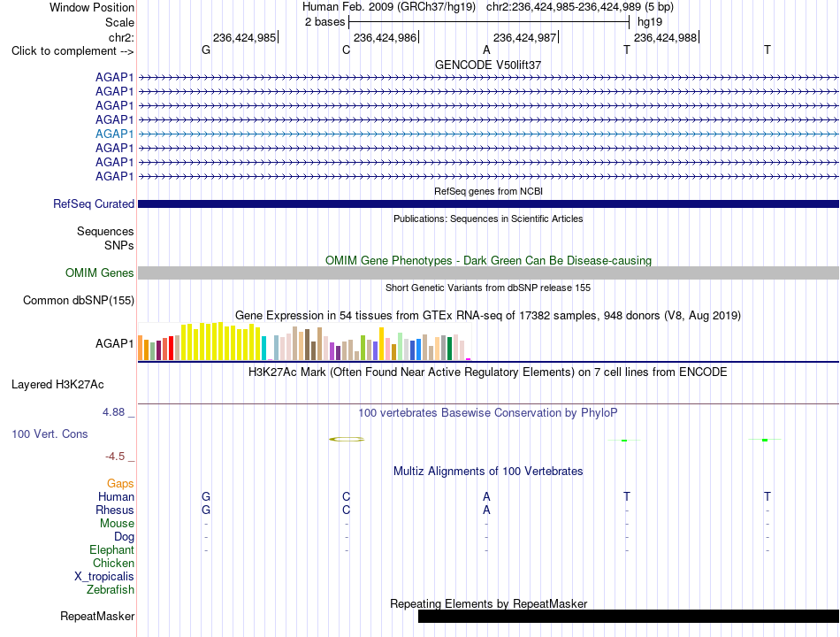Click the 'Click to complement -->' label

point(73,51)
